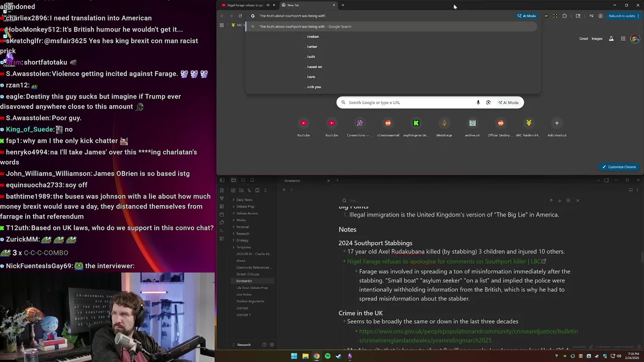
Task: Click the Obsidian Find input field
Action: click(443, 201)
